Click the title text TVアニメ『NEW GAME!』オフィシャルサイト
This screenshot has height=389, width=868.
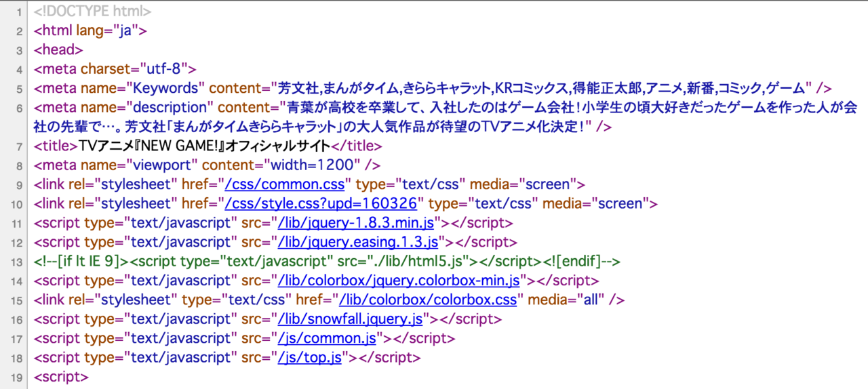tap(204, 146)
